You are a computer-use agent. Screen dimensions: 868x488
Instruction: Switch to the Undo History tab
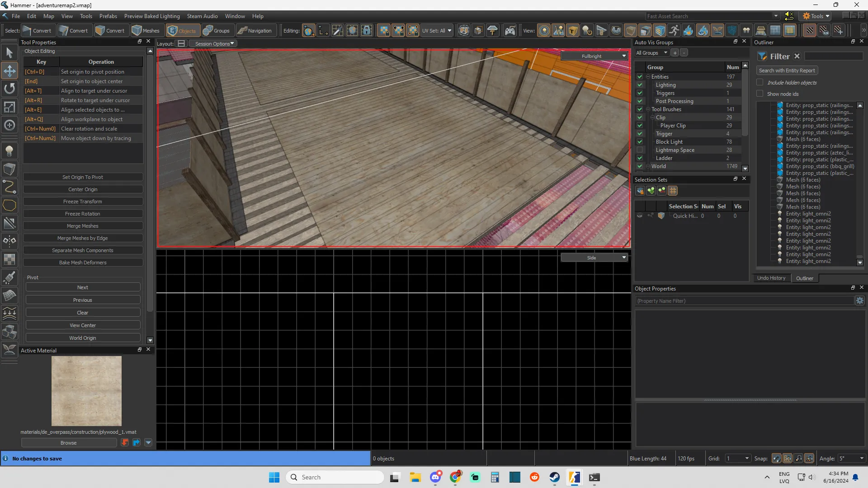pos(771,278)
